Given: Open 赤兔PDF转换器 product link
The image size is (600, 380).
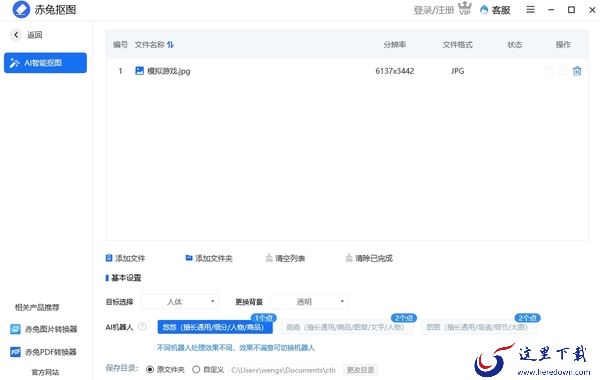Looking at the screenshot, I should (43, 352).
